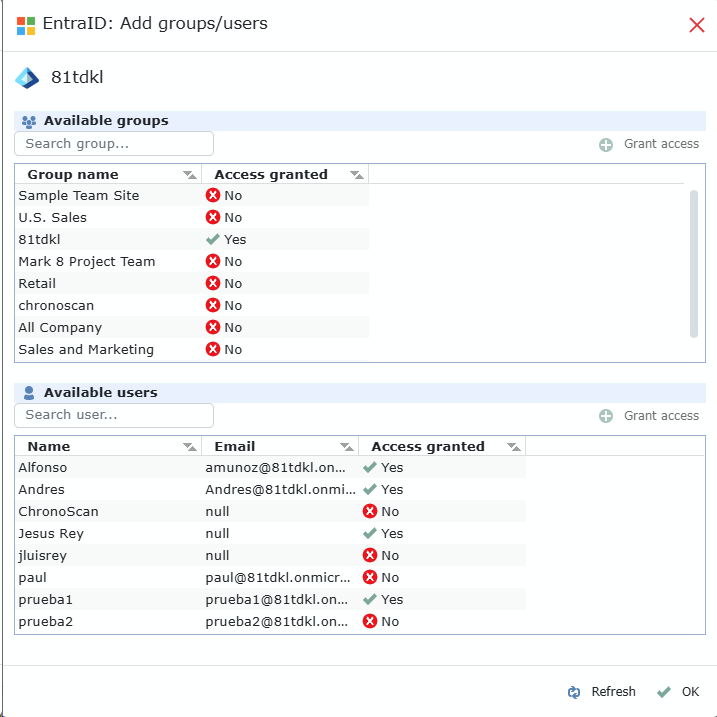Click the green checkmark OK icon

click(x=663, y=692)
